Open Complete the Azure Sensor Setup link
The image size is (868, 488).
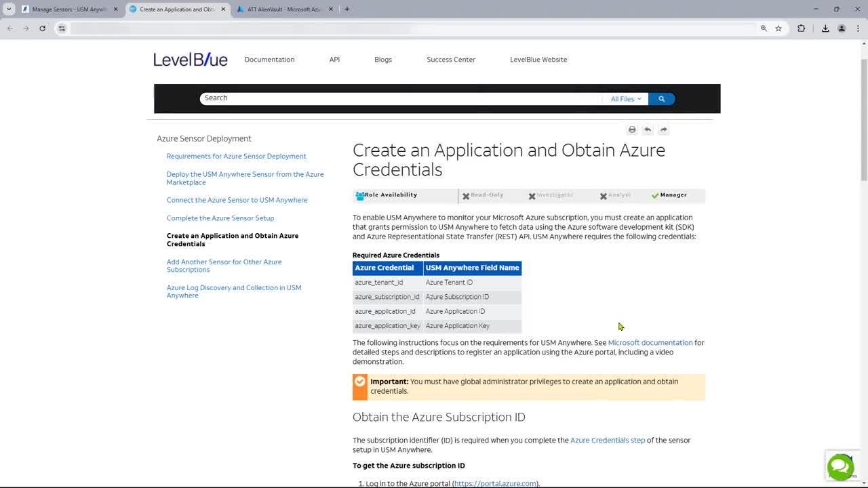[220, 218]
